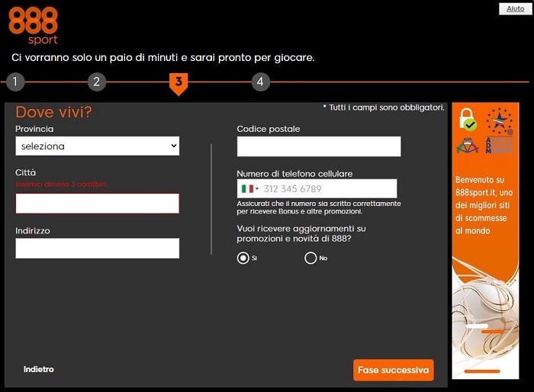
Task: Click the Fase successiva button
Action: coord(394,370)
